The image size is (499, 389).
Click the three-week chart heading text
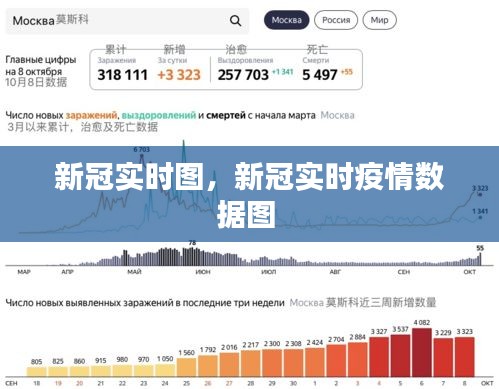145,303
